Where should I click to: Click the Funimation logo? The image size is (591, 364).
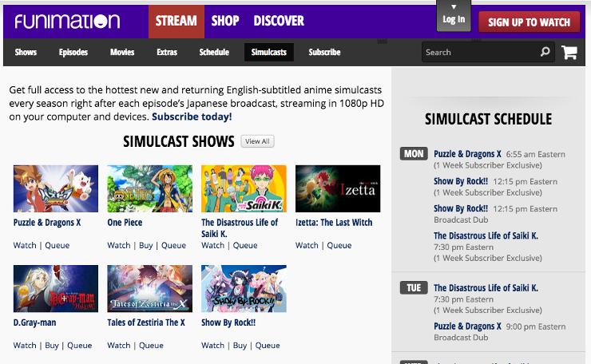pos(67,22)
